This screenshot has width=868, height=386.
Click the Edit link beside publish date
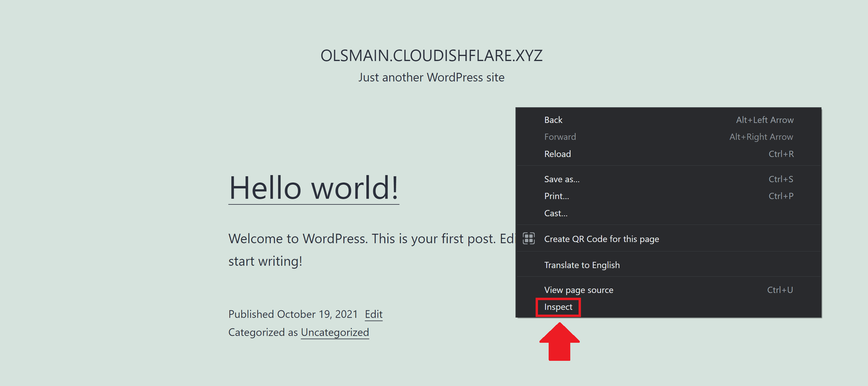[x=373, y=314]
